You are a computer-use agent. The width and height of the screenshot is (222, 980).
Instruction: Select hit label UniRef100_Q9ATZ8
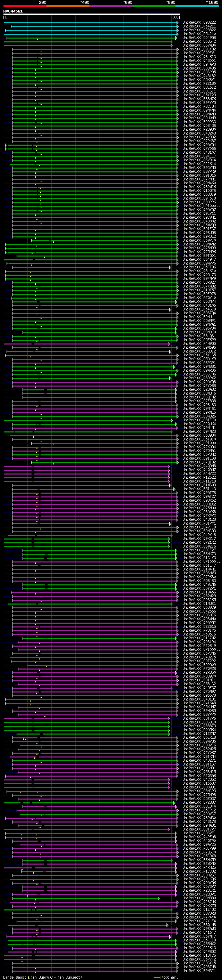click(199, 493)
